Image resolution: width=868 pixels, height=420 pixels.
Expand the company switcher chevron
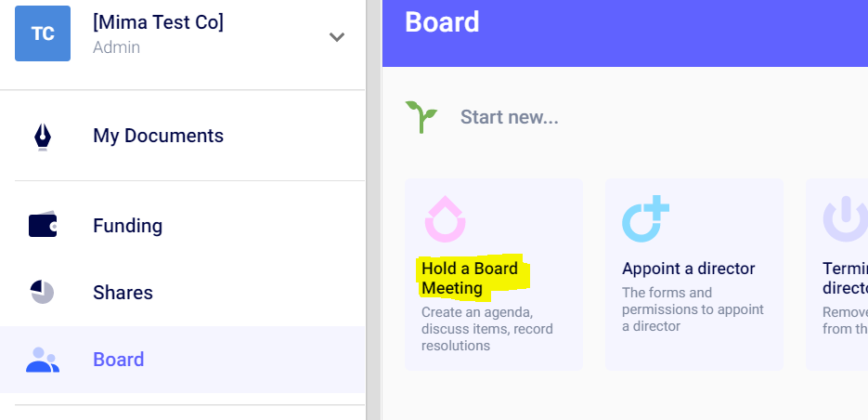[337, 37]
